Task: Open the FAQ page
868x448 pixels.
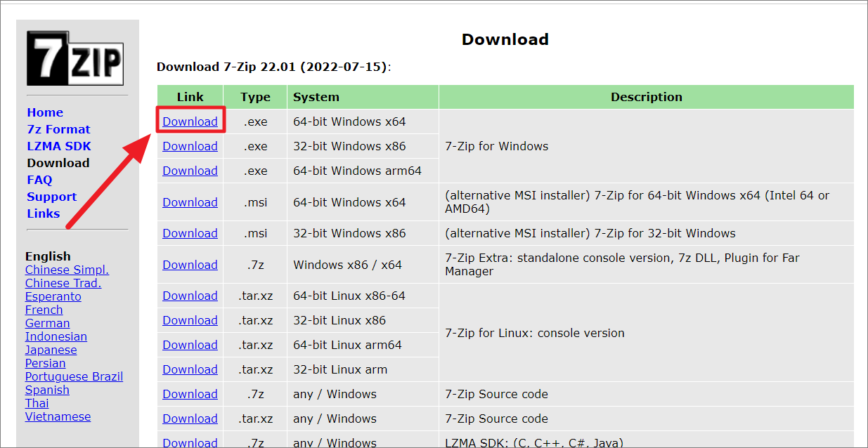Action: 39,180
